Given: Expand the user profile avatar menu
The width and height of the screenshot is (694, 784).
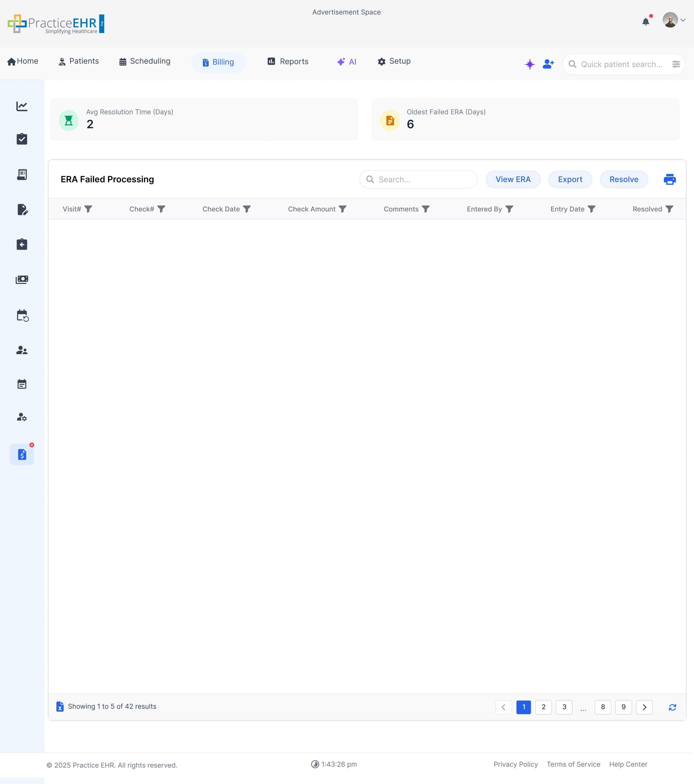Looking at the screenshot, I should click(674, 20).
